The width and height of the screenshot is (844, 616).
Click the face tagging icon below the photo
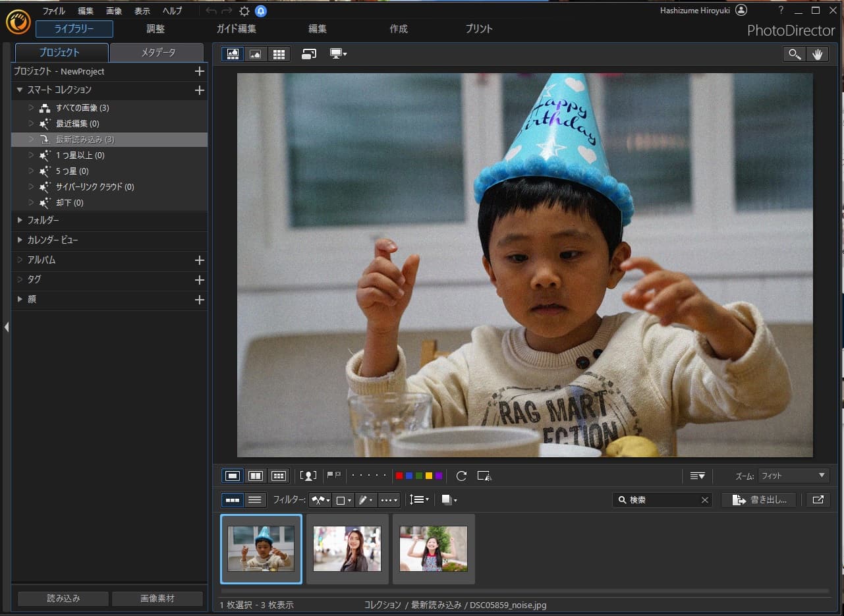pyautogui.click(x=308, y=476)
